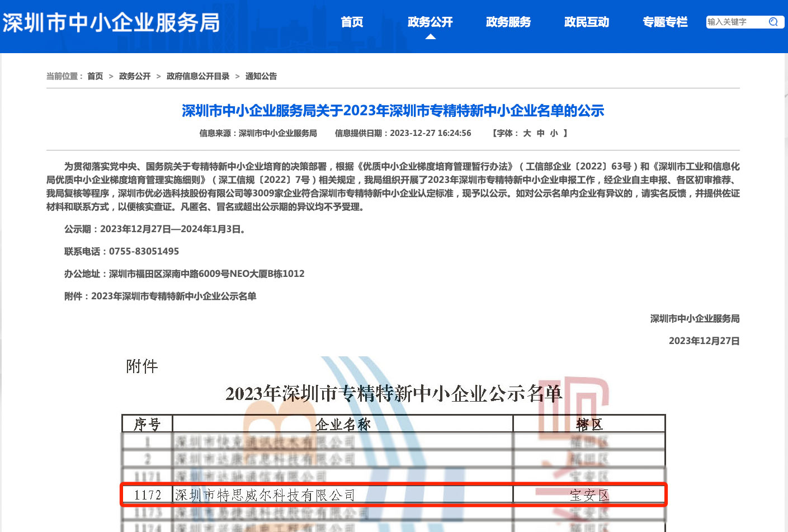The image size is (788, 532).
Task: Click the 2023年12月27日 signature date
Action: click(x=704, y=341)
